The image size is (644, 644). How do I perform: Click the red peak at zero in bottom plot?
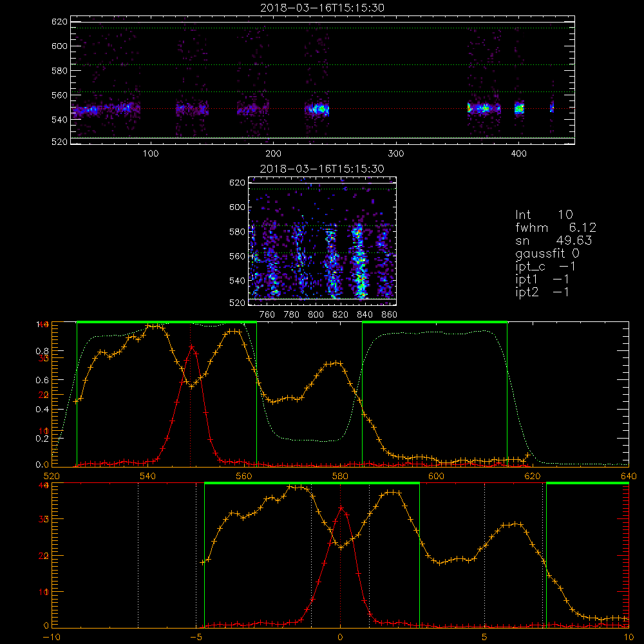pyautogui.click(x=341, y=509)
